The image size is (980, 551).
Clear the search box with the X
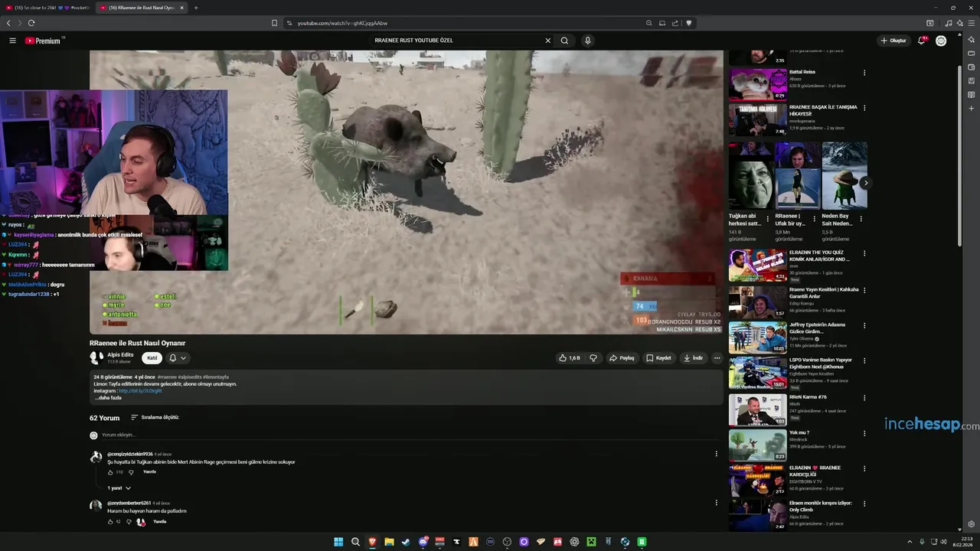[547, 41]
